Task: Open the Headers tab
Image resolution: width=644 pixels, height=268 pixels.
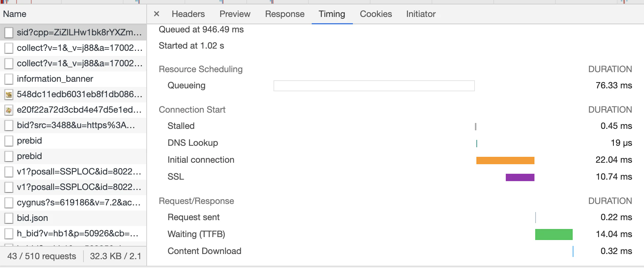Action: coord(188,14)
